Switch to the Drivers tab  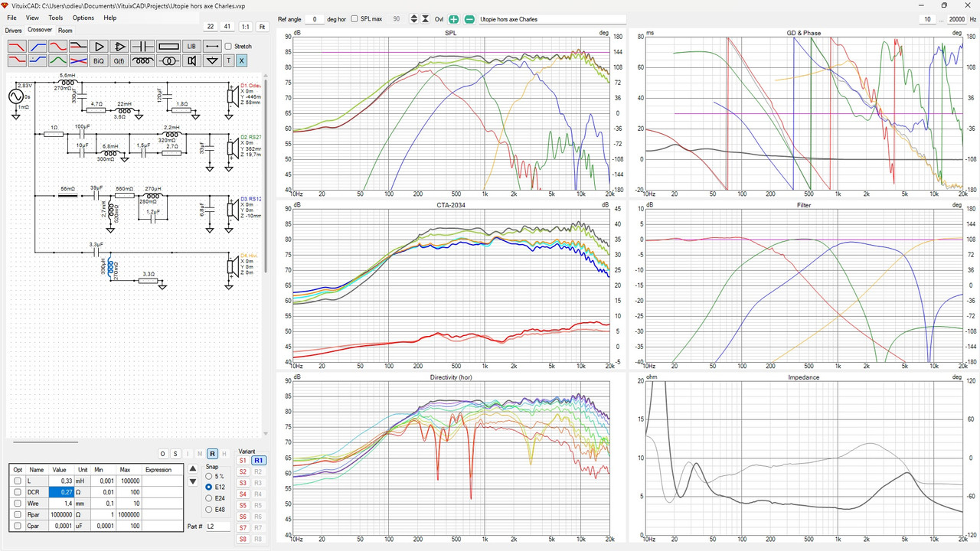point(13,31)
